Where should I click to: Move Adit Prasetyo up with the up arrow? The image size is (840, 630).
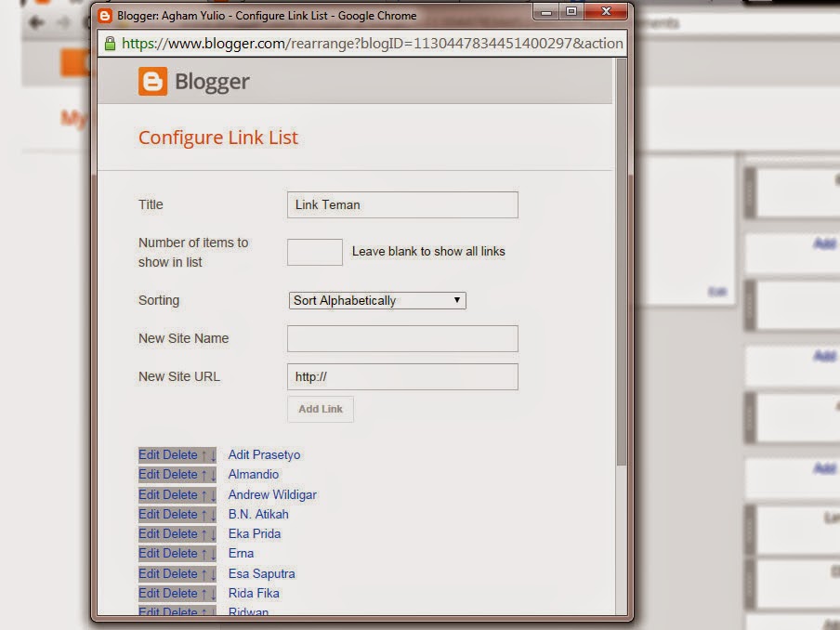click(x=203, y=455)
